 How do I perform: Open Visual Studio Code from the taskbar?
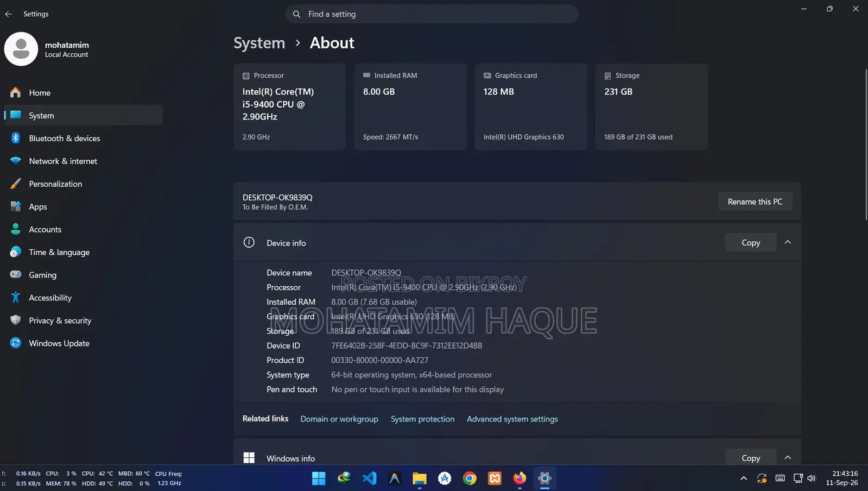pyautogui.click(x=369, y=478)
